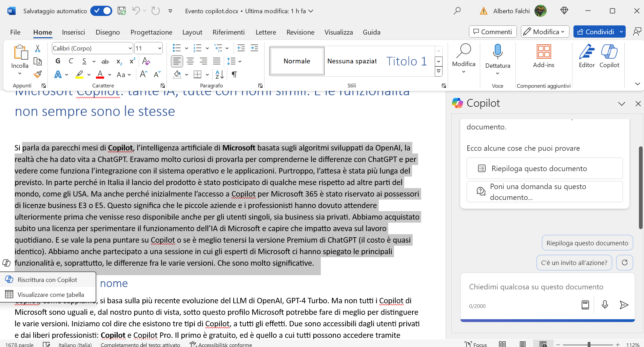The height and width of the screenshot is (347, 644).
Task: Expand numbered list options arrow
Action: [x=207, y=48]
